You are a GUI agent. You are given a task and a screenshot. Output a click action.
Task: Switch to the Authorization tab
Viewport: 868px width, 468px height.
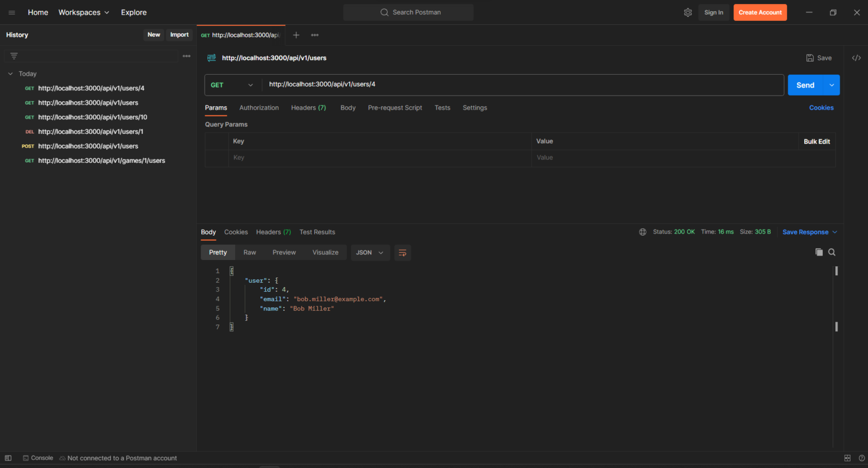259,108
